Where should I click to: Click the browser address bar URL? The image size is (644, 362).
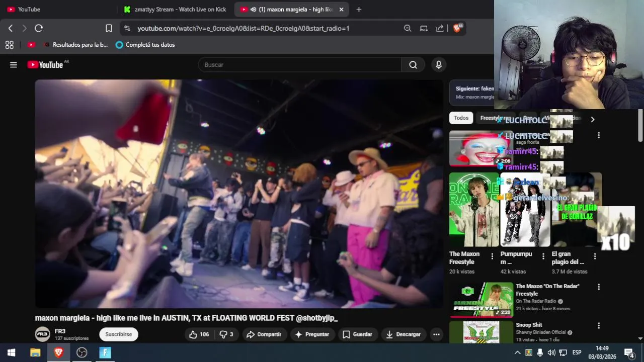click(244, 28)
